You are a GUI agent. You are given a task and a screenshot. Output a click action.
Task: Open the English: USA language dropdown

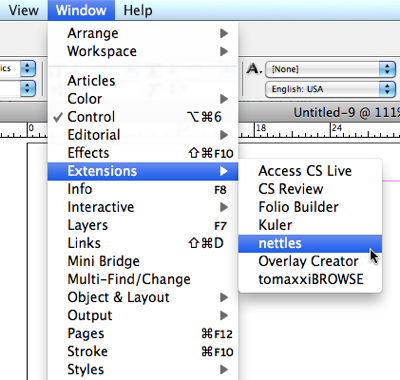330,89
